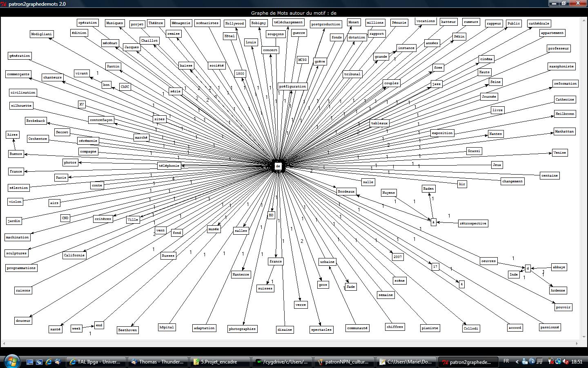Select the 'Orchestre' word node
588x368 pixels.
(x=38, y=139)
